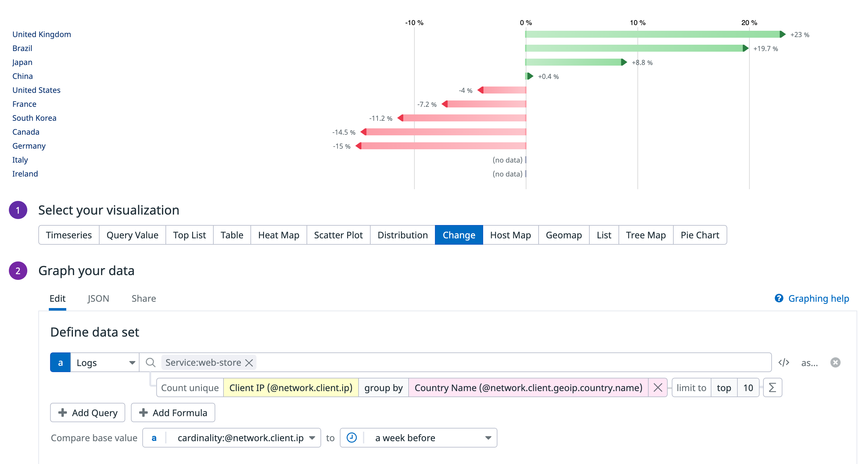The height and width of the screenshot is (464, 868).
Task: Open code view with the </> icon
Action: coord(784,362)
